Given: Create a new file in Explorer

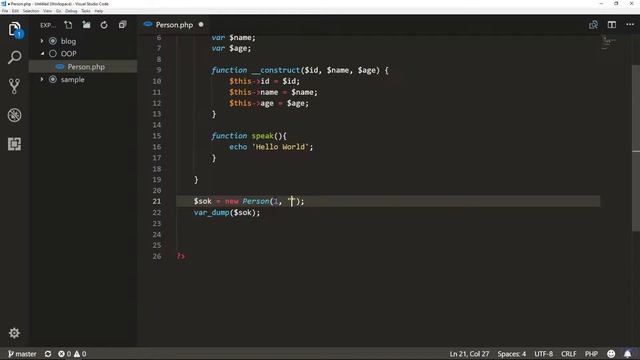Looking at the screenshot, I should tap(68, 25).
